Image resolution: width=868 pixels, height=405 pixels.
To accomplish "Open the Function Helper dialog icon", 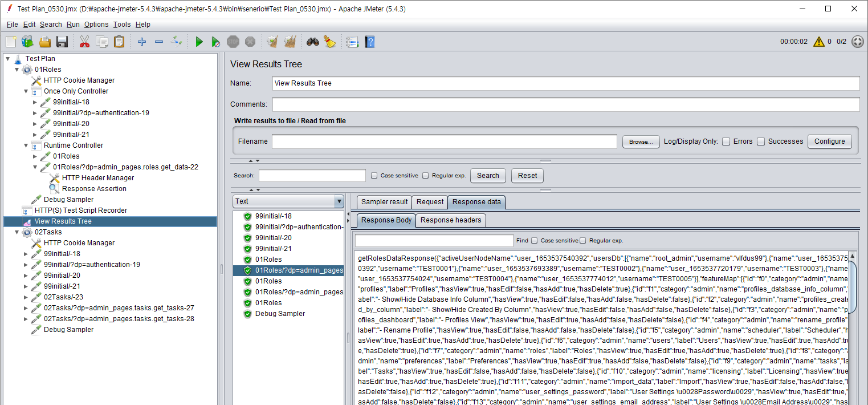I will click(352, 42).
